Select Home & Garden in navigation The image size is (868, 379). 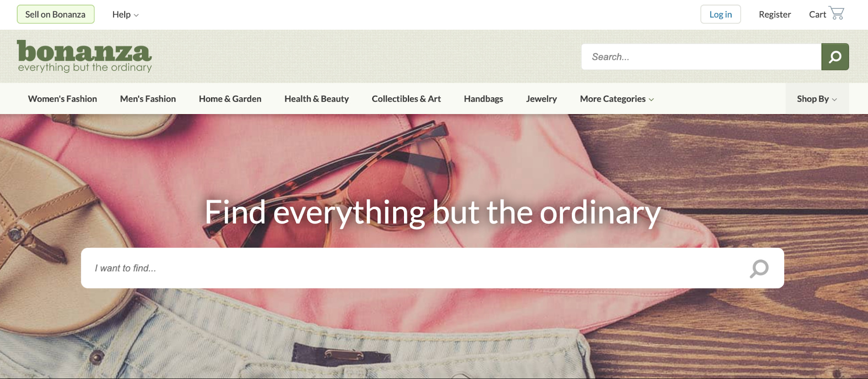click(x=230, y=99)
